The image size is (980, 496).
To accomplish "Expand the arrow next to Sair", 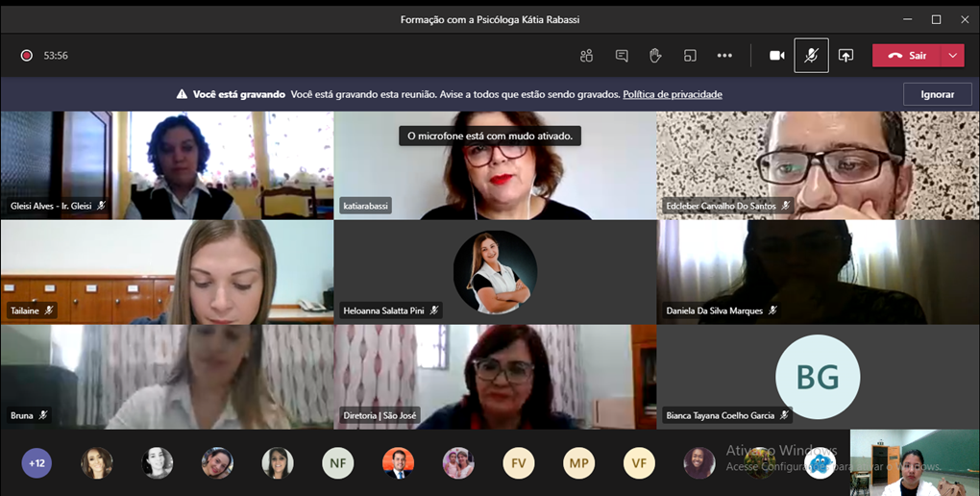I will [952, 56].
